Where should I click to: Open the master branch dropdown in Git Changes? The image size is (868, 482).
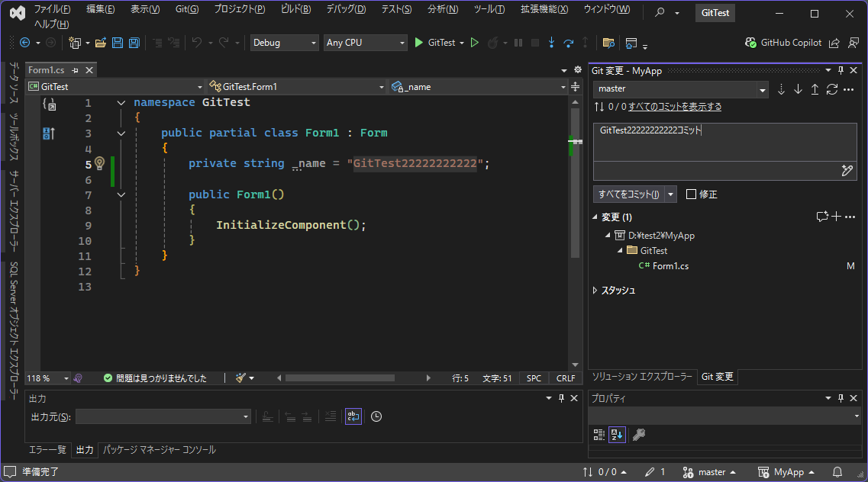762,89
